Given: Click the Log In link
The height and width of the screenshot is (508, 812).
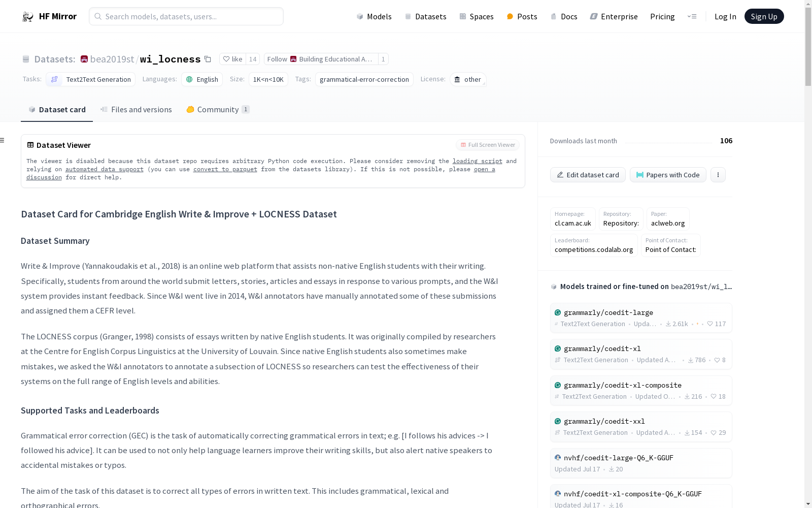Looking at the screenshot, I should (x=725, y=16).
